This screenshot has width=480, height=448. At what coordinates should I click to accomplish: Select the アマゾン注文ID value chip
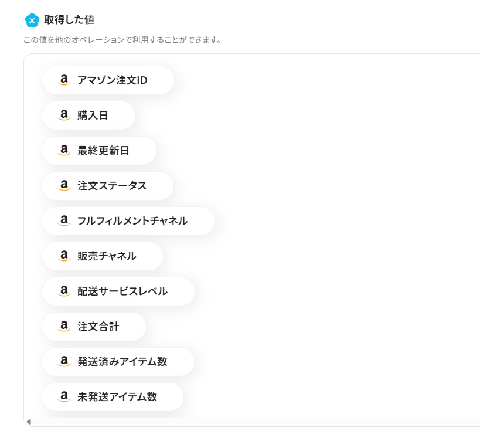(x=112, y=80)
